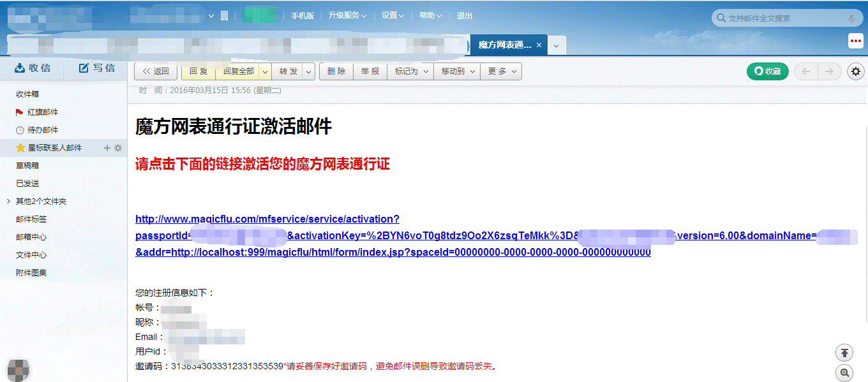Open the 移动到 move-to dropdown
The width and height of the screenshot is (868, 382).
457,71
